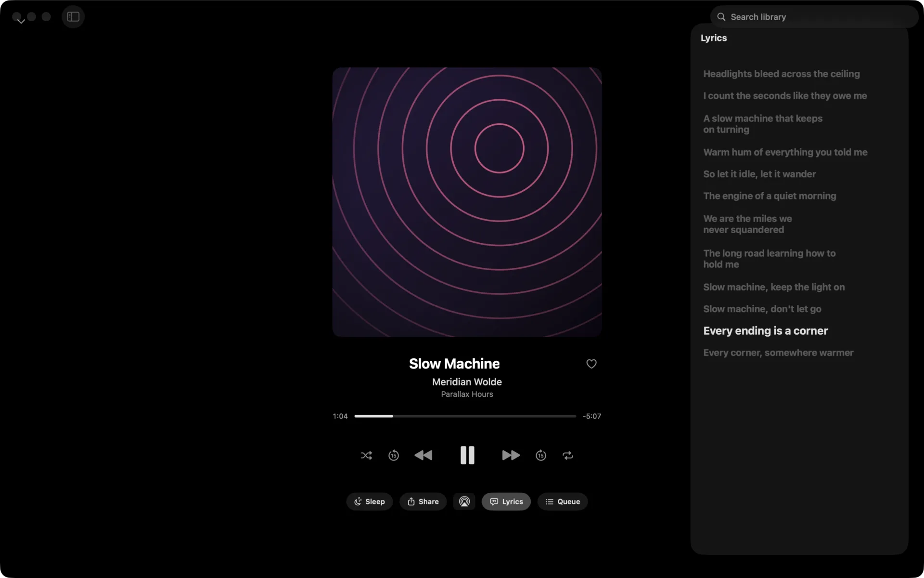Image resolution: width=924 pixels, height=578 pixels.
Task: Click the Search library field
Action: tap(814, 17)
